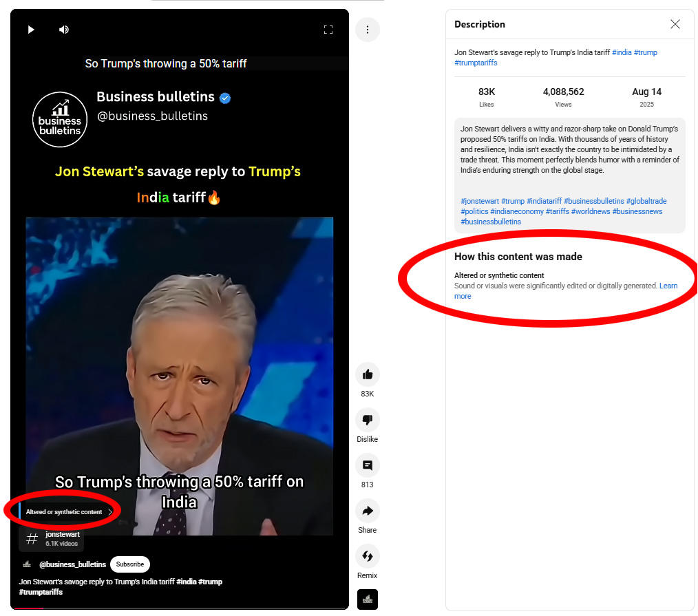Viewport: 698px width, 616px height.
Task: Close the Description panel
Action: (675, 24)
